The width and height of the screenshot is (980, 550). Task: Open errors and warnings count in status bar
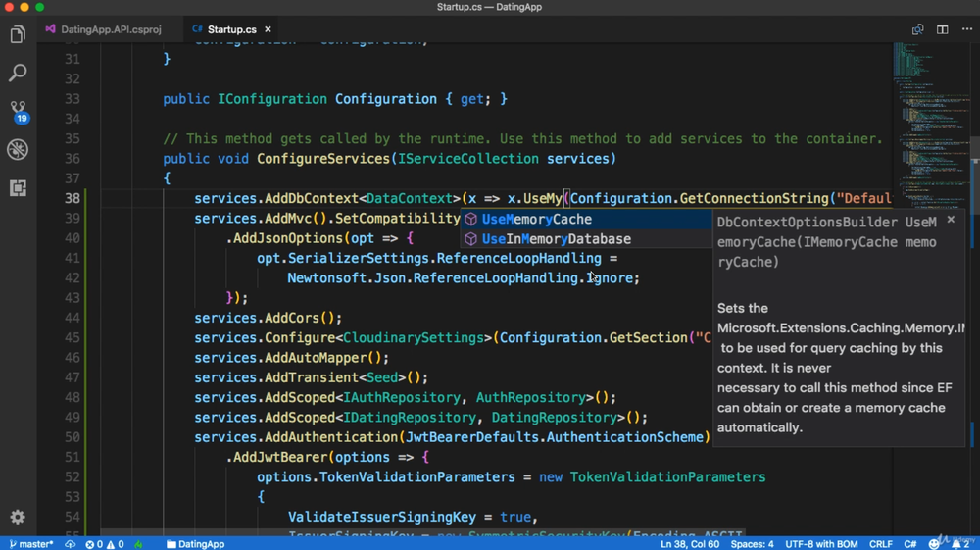(104, 543)
